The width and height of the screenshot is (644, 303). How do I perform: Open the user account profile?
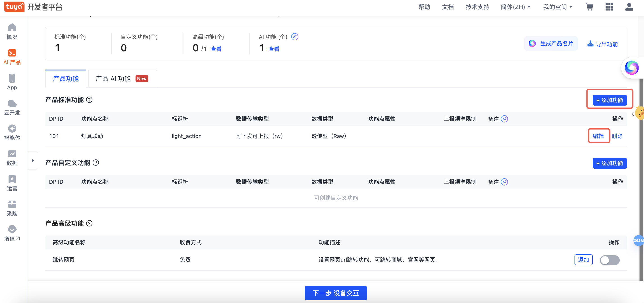629,7
